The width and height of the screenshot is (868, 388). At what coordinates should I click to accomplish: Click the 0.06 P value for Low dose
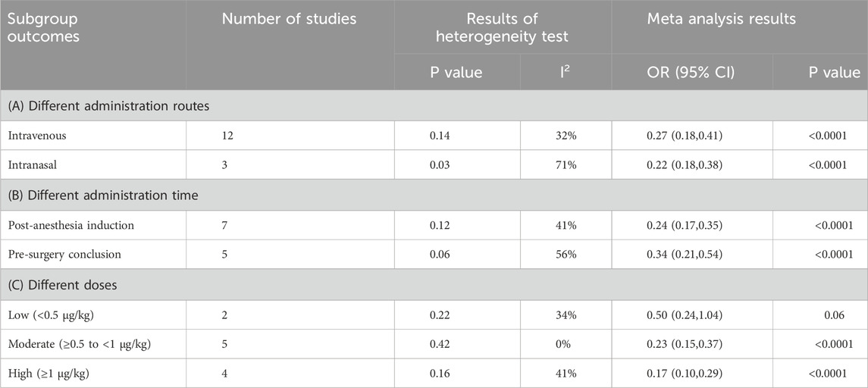tap(832, 313)
